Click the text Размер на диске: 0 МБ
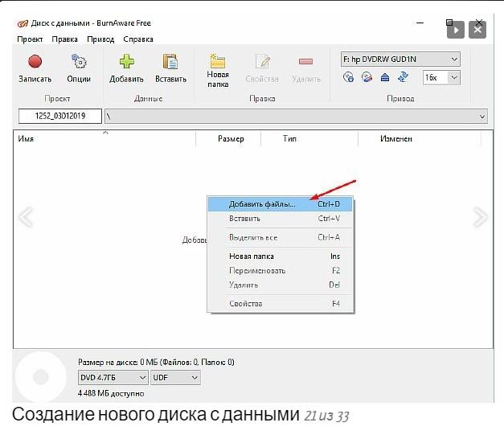The image size is (504, 443). point(117,363)
